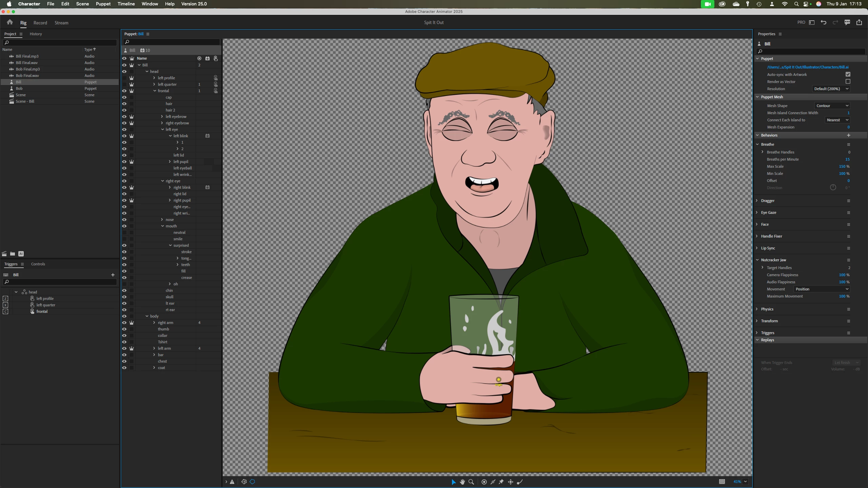The image size is (868, 488).
Task: Expand the Lip Sync behavior
Action: coord(757,248)
